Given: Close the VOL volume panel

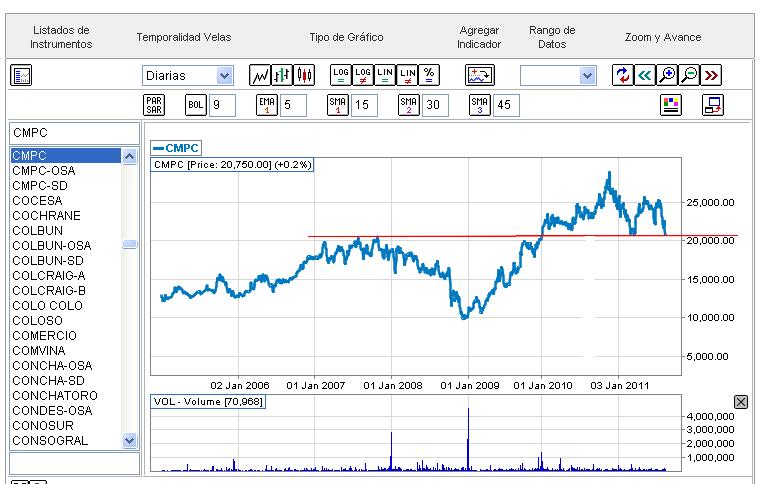Looking at the screenshot, I should point(740,401).
